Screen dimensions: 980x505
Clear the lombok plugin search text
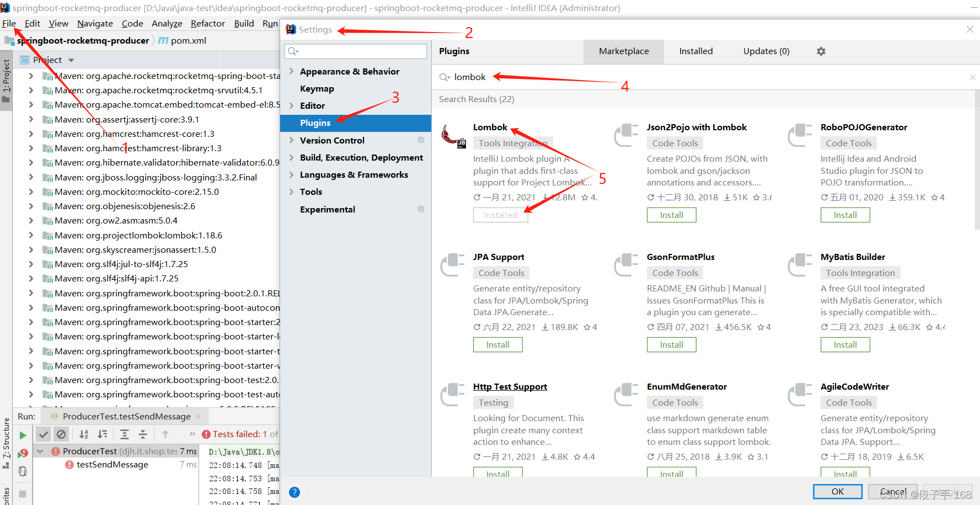[972, 77]
